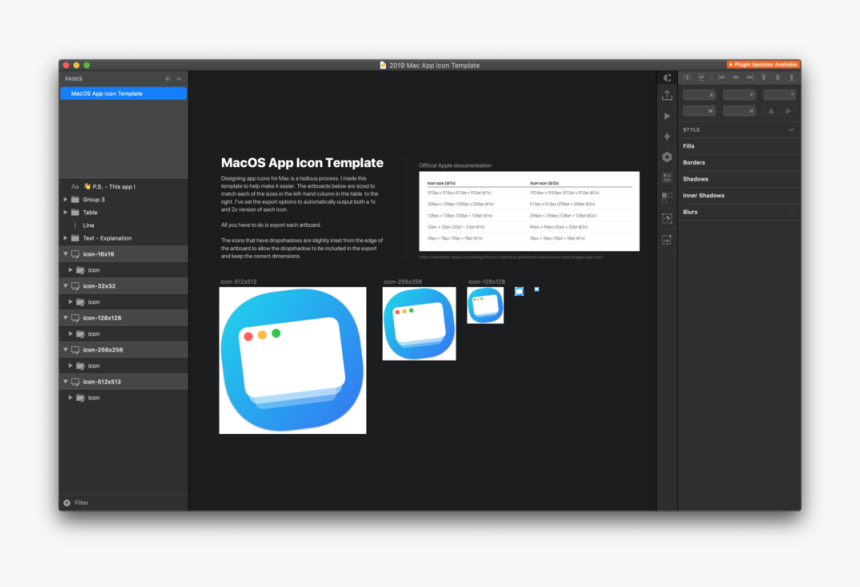Select the MacOS App Icon Template page
The height and width of the screenshot is (587, 860).
123,94
